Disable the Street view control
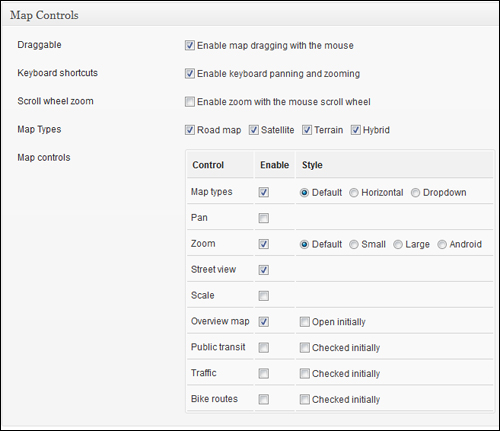 tap(264, 270)
